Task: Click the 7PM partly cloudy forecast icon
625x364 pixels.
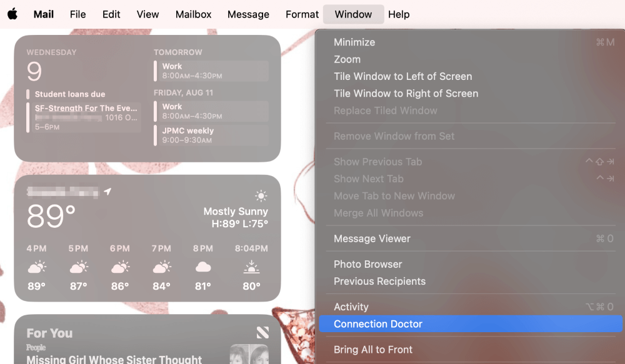Action: (x=161, y=267)
